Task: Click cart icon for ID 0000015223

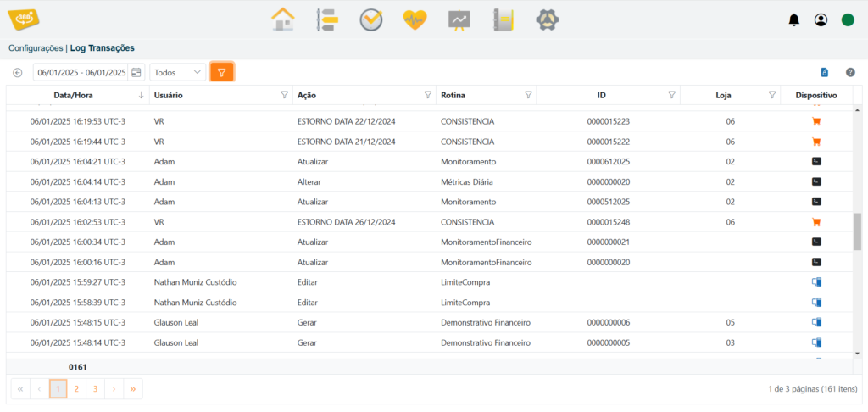Action: point(816,121)
